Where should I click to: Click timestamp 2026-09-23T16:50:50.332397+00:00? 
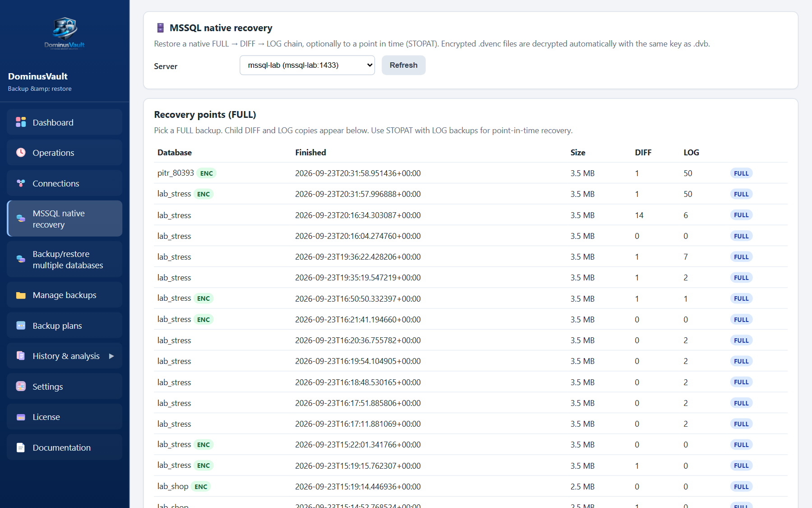[358, 299]
